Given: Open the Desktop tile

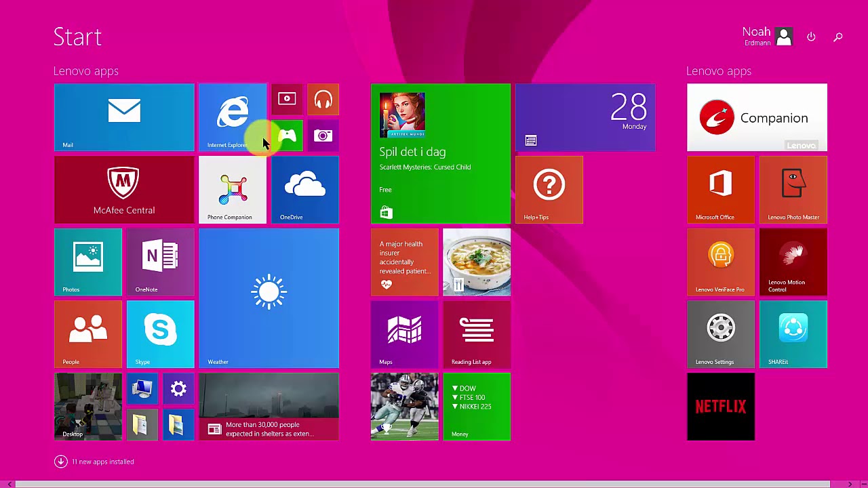Looking at the screenshot, I should [88, 407].
